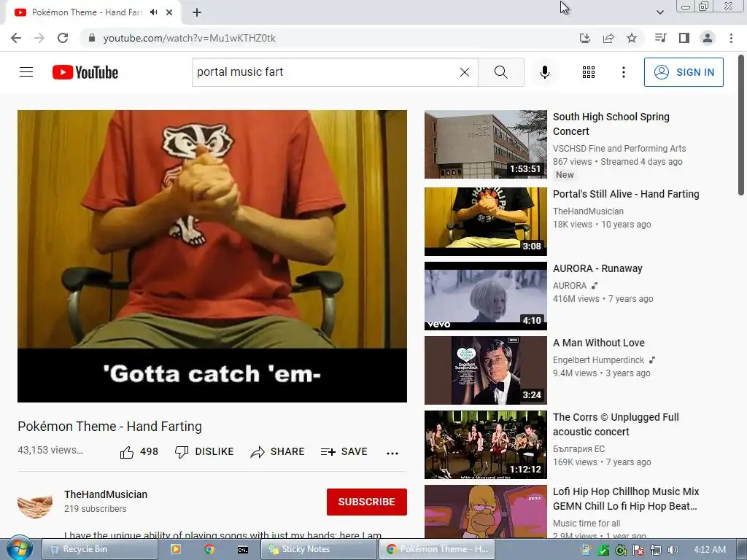
Task: Go forward in browser history
Action: click(39, 38)
